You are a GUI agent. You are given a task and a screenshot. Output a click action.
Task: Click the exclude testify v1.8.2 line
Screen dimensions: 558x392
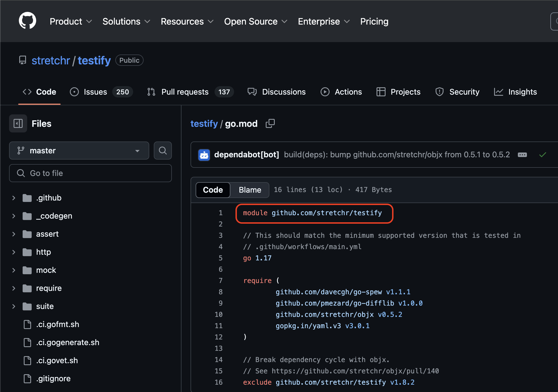[329, 382]
